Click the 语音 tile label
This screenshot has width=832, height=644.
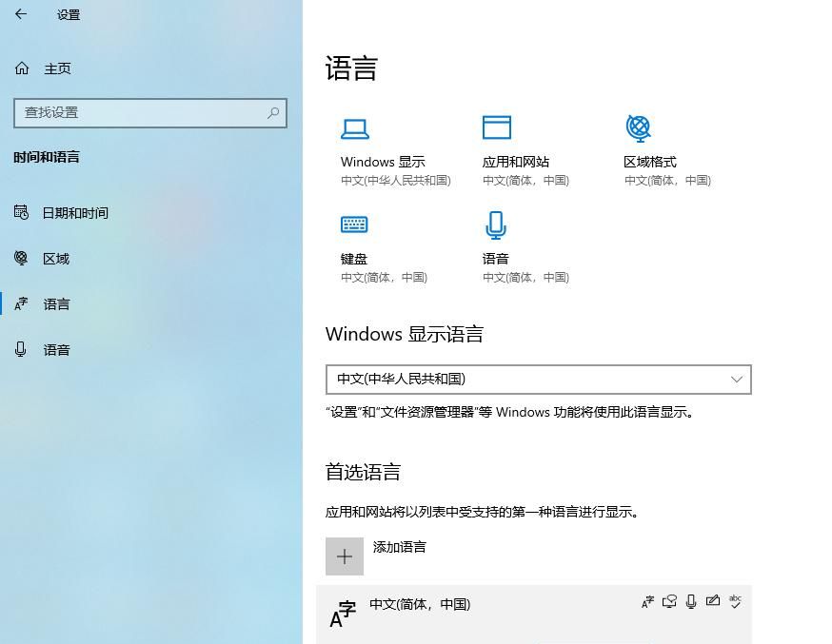496,259
